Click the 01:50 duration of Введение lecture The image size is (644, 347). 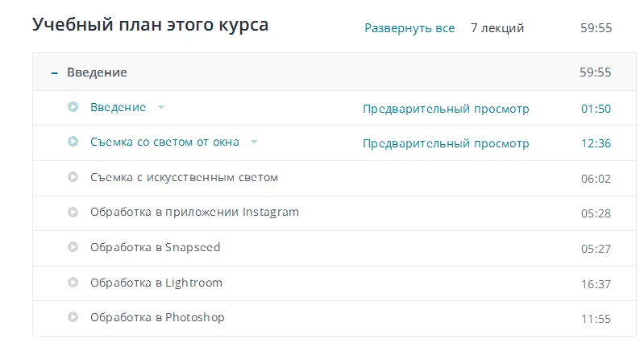point(596,109)
